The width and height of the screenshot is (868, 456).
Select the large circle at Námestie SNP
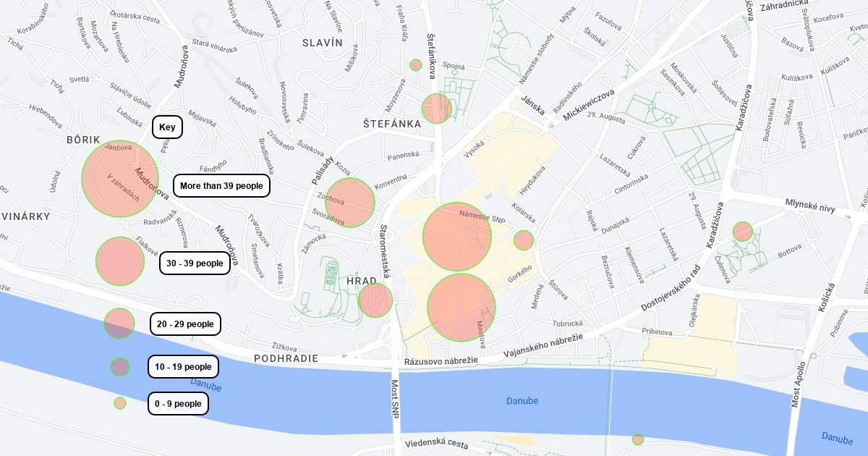click(458, 237)
